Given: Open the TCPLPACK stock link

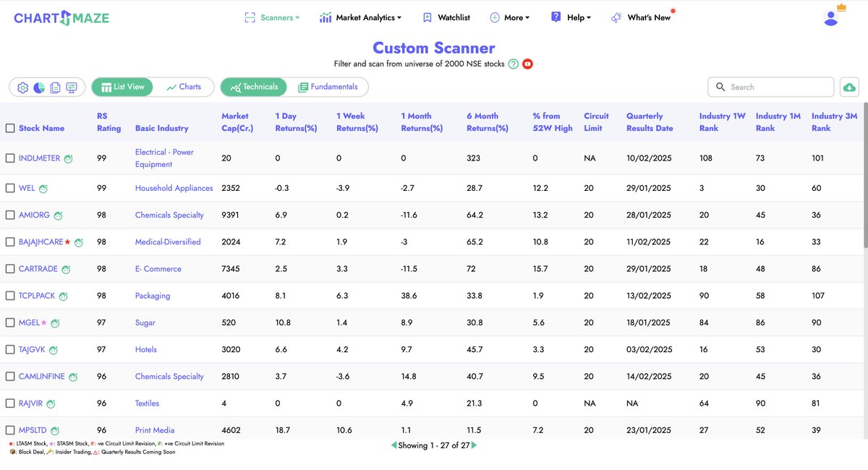Looking at the screenshot, I should [x=37, y=296].
